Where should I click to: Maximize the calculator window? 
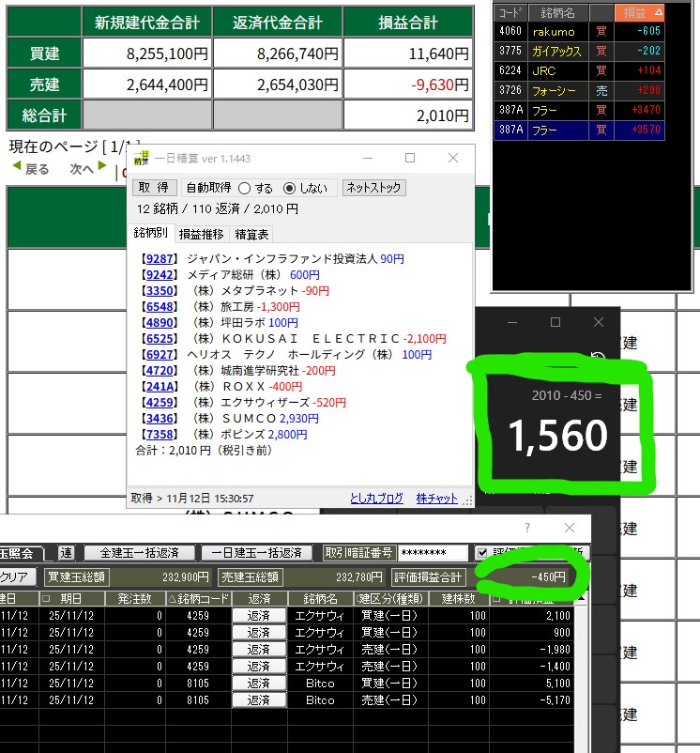(x=555, y=322)
